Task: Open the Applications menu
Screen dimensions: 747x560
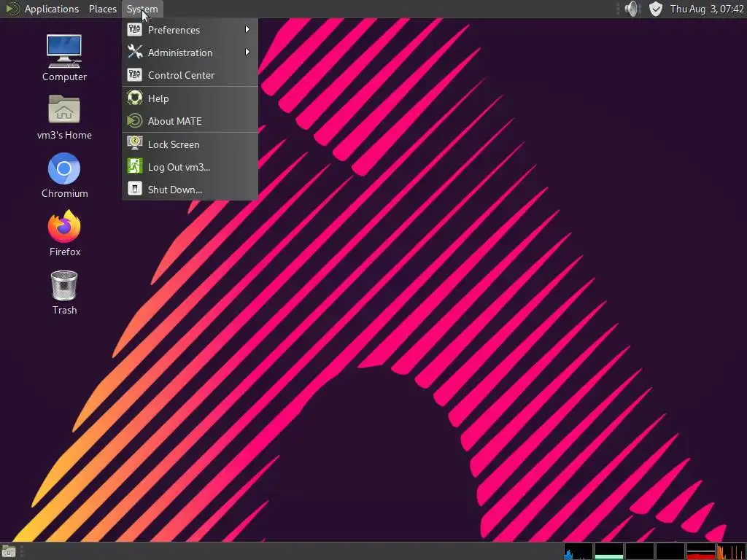Action: point(52,9)
